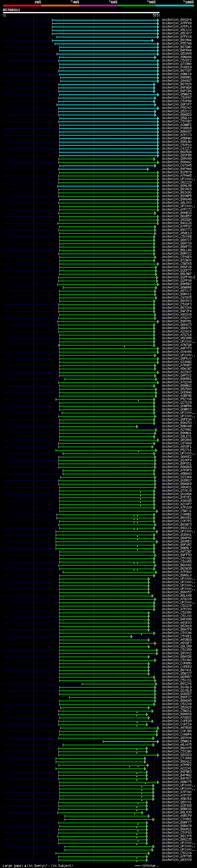This screenshot has height=868, width=197.
Task: Click the cyan ~100% identity legend segment
Action: 175,6
